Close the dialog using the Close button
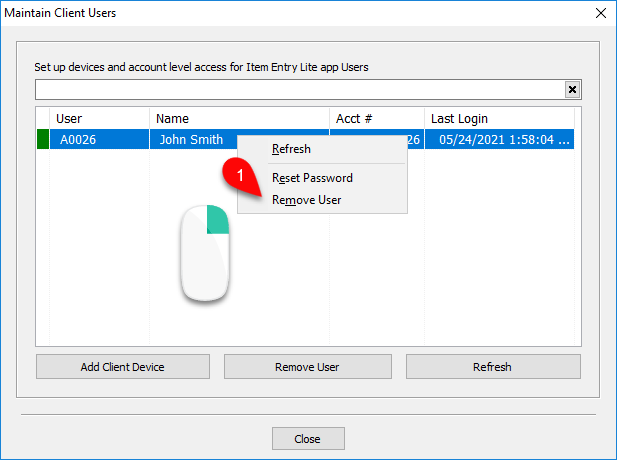The width and height of the screenshot is (617, 460). pos(308,438)
